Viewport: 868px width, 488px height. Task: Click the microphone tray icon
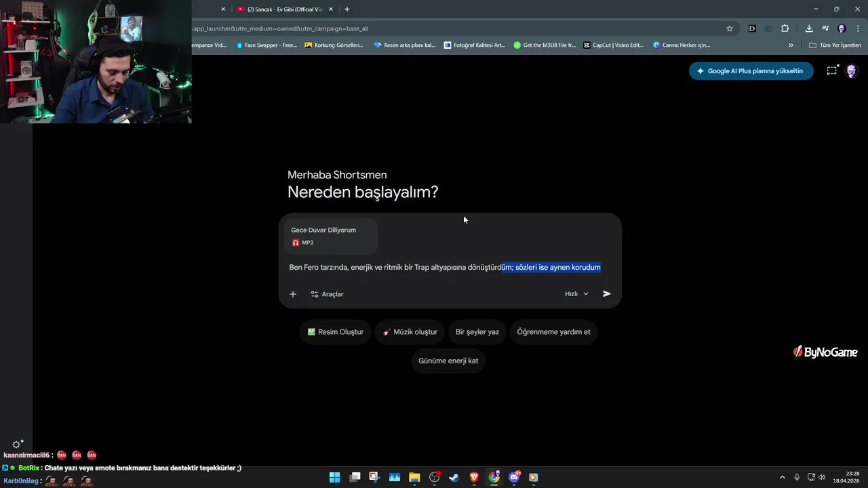coord(797,477)
